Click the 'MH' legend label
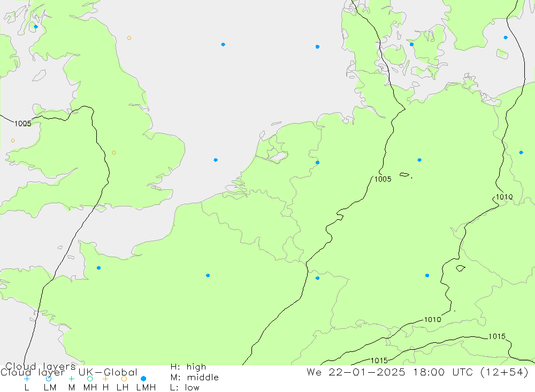The width and height of the screenshot is (535, 392). [90, 388]
